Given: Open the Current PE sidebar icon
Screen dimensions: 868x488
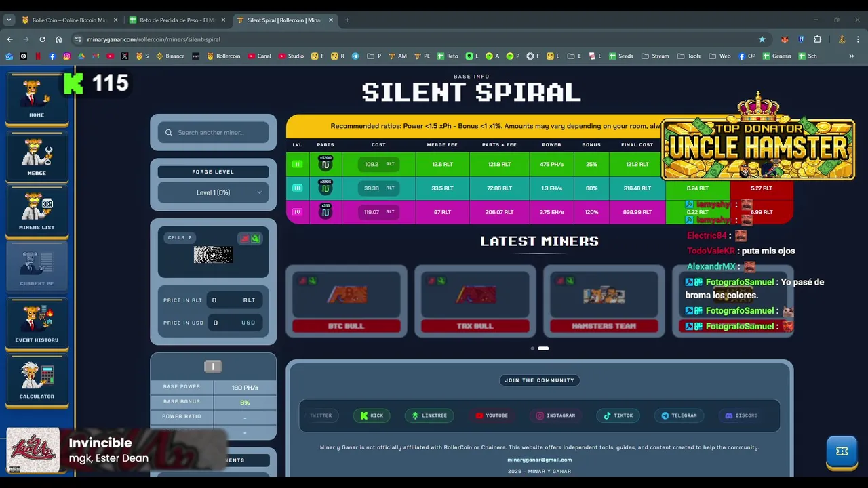Looking at the screenshot, I should (37, 267).
